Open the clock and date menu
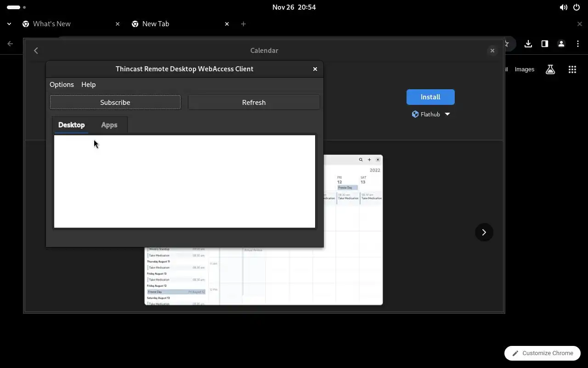588x368 pixels. [x=294, y=7]
